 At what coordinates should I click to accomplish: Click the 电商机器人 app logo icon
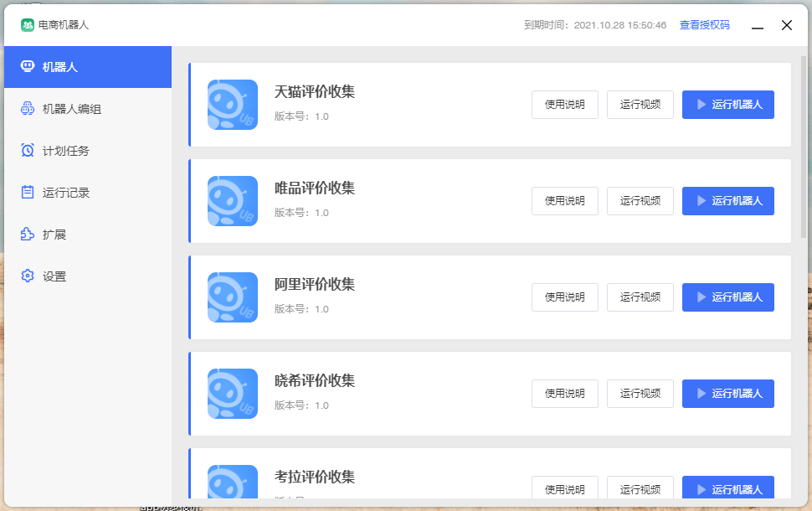tap(27, 25)
